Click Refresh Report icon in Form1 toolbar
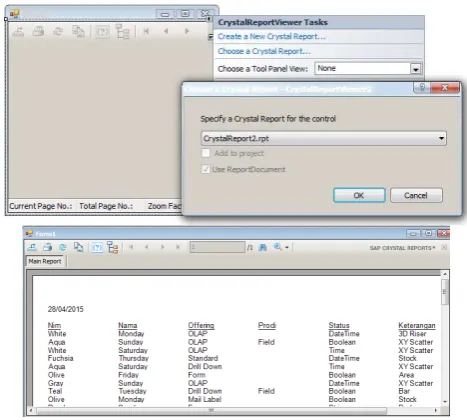 pyautogui.click(x=63, y=247)
